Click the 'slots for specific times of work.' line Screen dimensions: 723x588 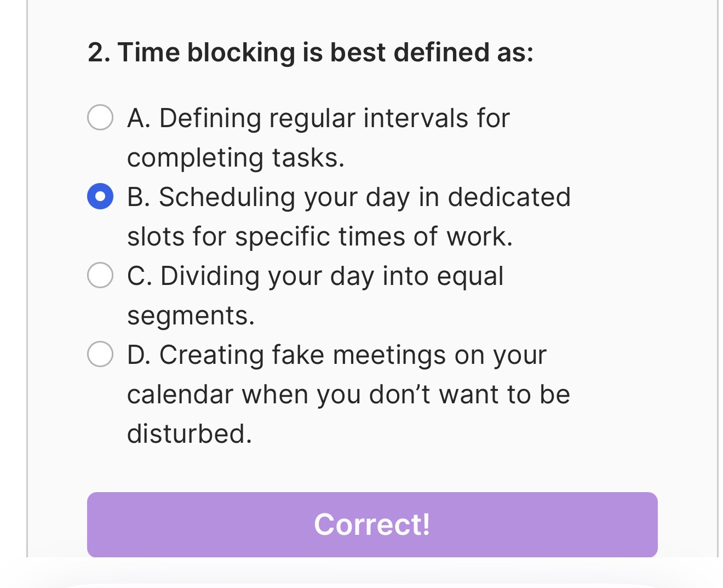point(319,237)
